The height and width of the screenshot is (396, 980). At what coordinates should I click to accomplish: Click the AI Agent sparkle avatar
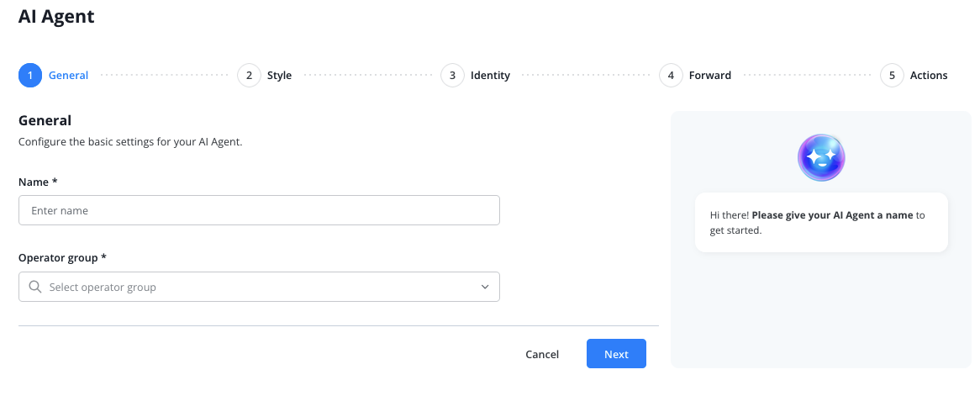(x=820, y=157)
